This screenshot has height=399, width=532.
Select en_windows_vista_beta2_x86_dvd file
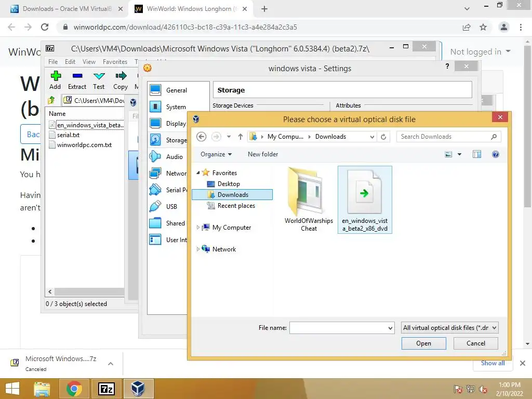click(365, 199)
